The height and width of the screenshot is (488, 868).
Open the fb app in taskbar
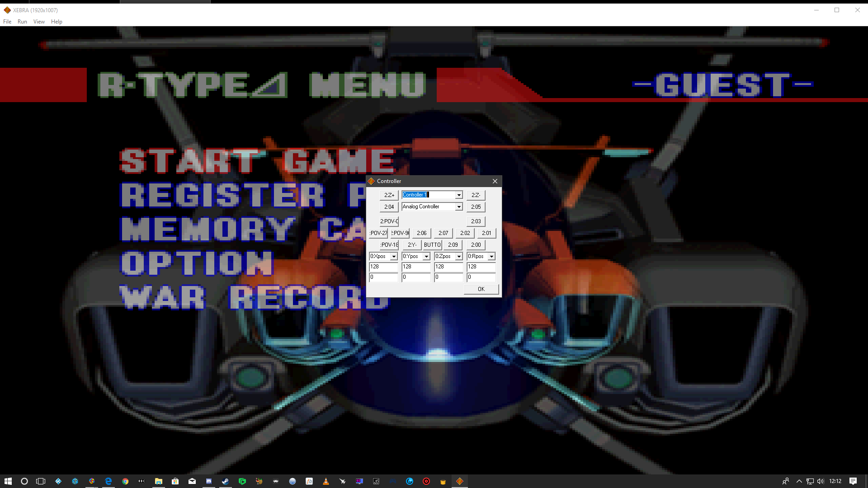point(309,481)
